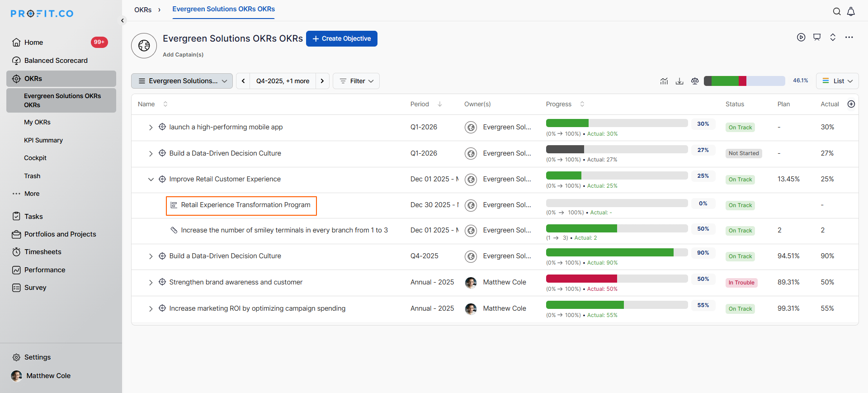Image resolution: width=868 pixels, height=393 pixels.
Task: Click the overall 46.1% progress bar
Action: [x=744, y=81]
